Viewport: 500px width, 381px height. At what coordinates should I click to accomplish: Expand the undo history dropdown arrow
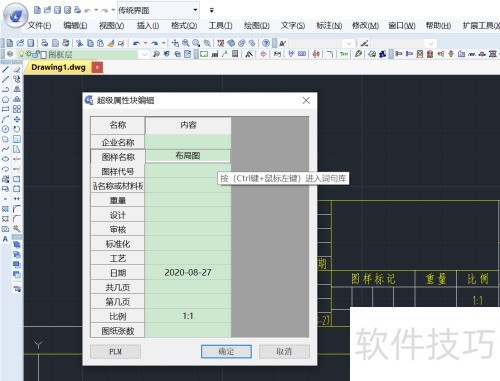pyautogui.click(x=145, y=43)
